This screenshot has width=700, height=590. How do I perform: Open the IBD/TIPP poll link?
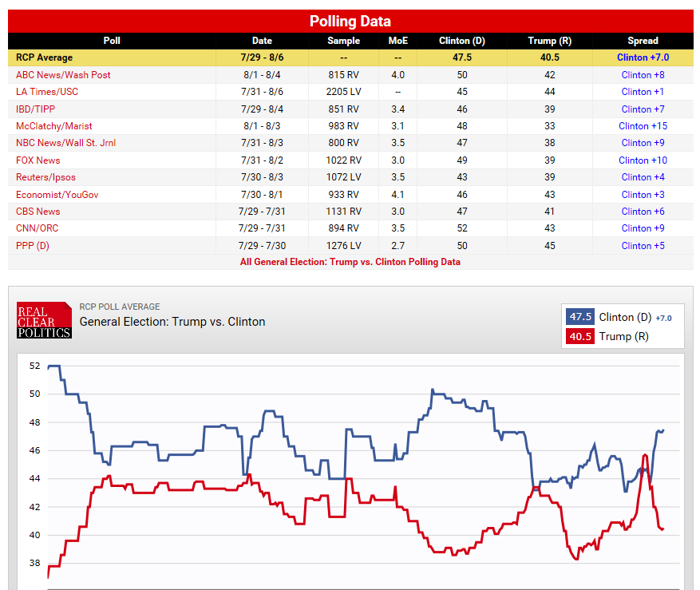(x=36, y=109)
